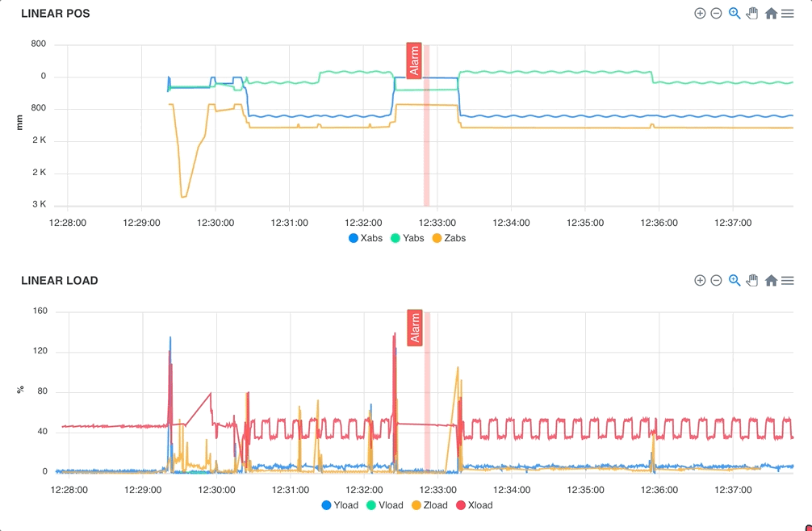
Task: Activate selection zoom on Linear Load chart
Action: (x=735, y=281)
